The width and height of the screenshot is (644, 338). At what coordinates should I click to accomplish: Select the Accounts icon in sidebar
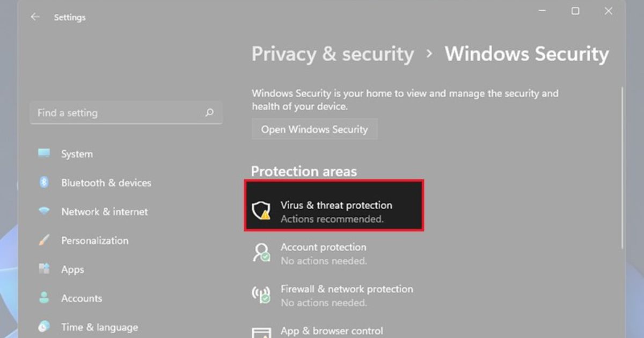[x=43, y=298]
